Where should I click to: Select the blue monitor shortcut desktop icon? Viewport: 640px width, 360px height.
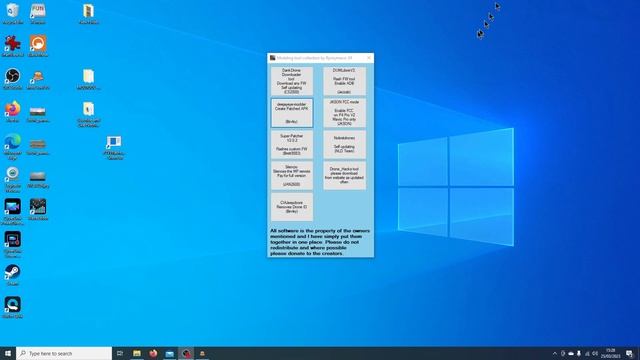click(114, 147)
